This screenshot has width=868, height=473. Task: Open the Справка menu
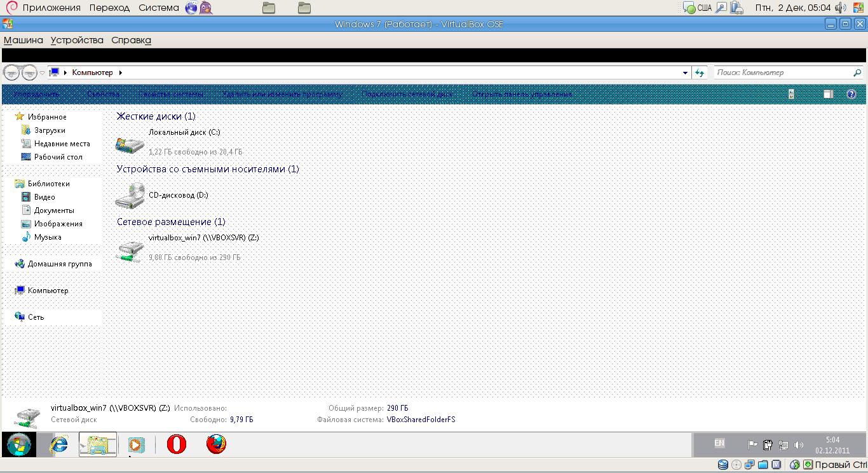(x=131, y=40)
